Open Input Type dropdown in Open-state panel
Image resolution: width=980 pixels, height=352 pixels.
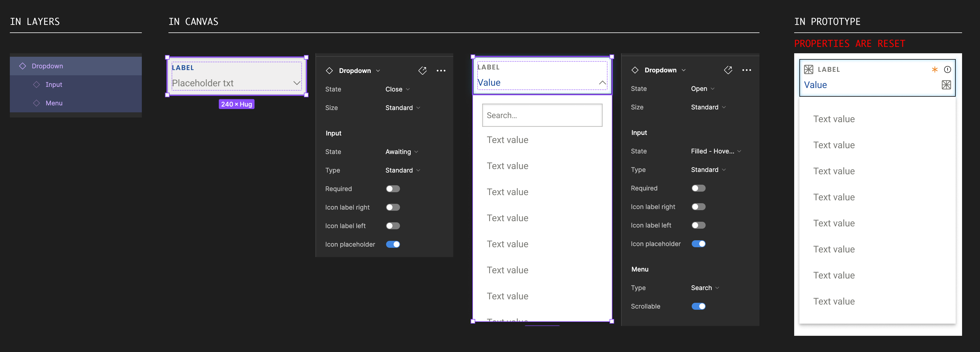click(x=708, y=170)
